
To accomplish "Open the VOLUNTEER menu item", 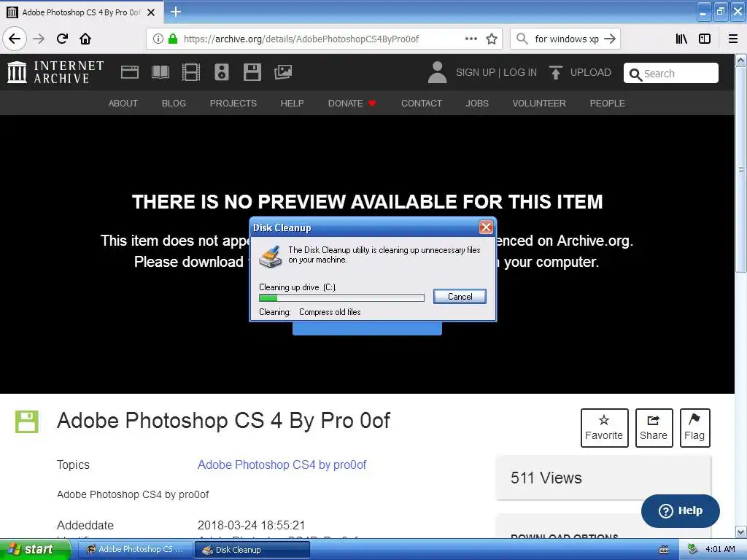I will [539, 104].
